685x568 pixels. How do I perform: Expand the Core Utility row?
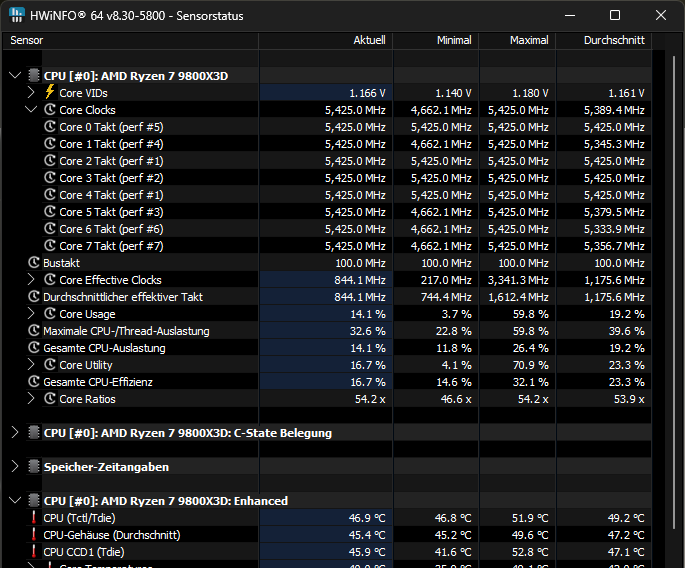click(31, 364)
